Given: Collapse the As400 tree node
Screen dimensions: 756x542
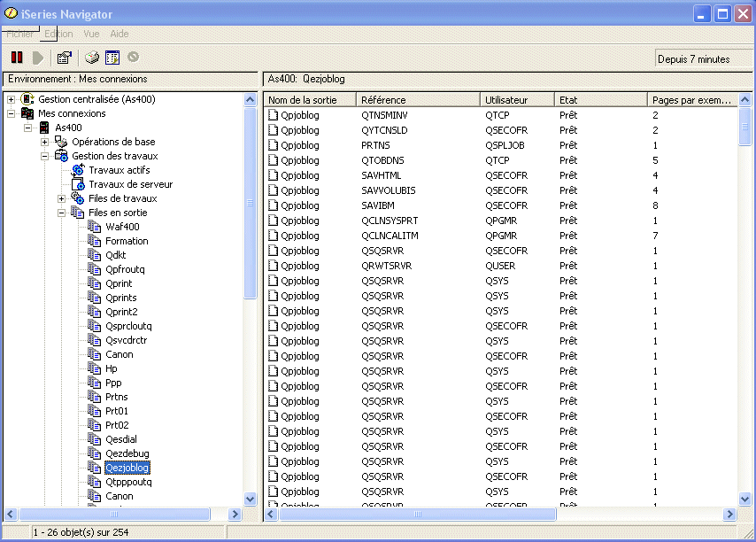Looking at the screenshot, I should tap(28, 128).
